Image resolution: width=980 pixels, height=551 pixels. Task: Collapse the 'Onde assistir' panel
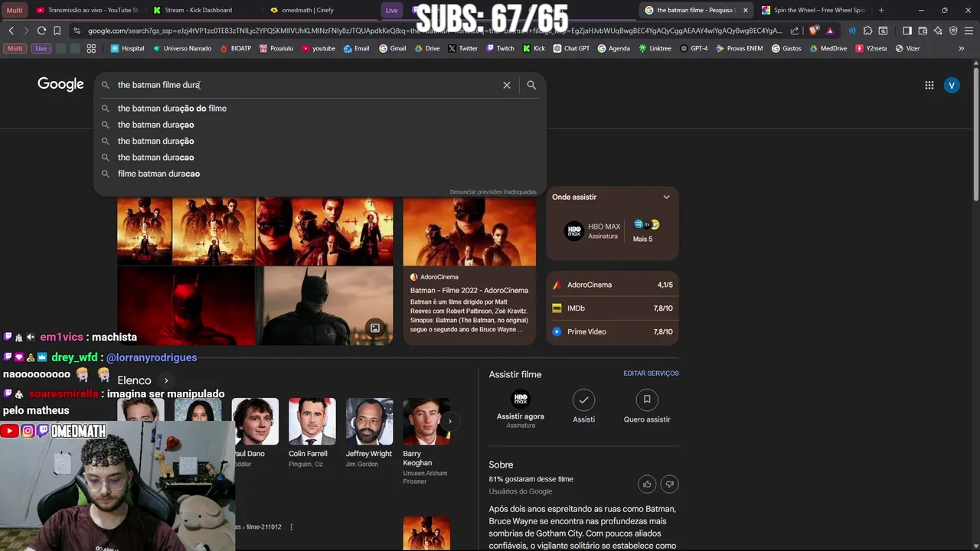click(666, 197)
